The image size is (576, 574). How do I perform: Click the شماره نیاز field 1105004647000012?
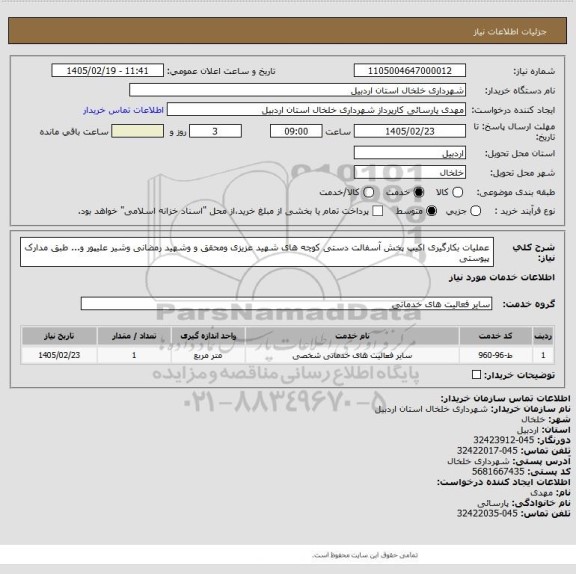(410, 71)
